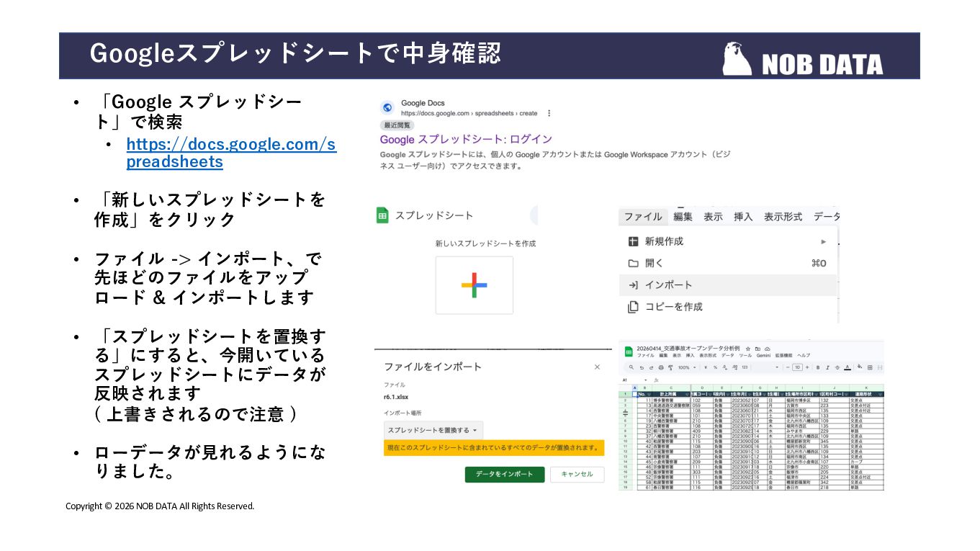Open the name box dropdown next to A1
Screen dimensions: 980x551
tap(646, 380)
